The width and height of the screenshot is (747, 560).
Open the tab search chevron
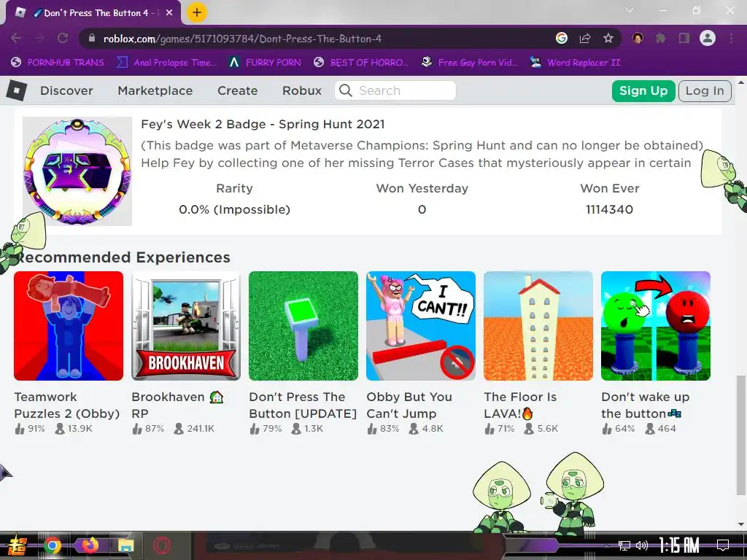click(630, 10)
